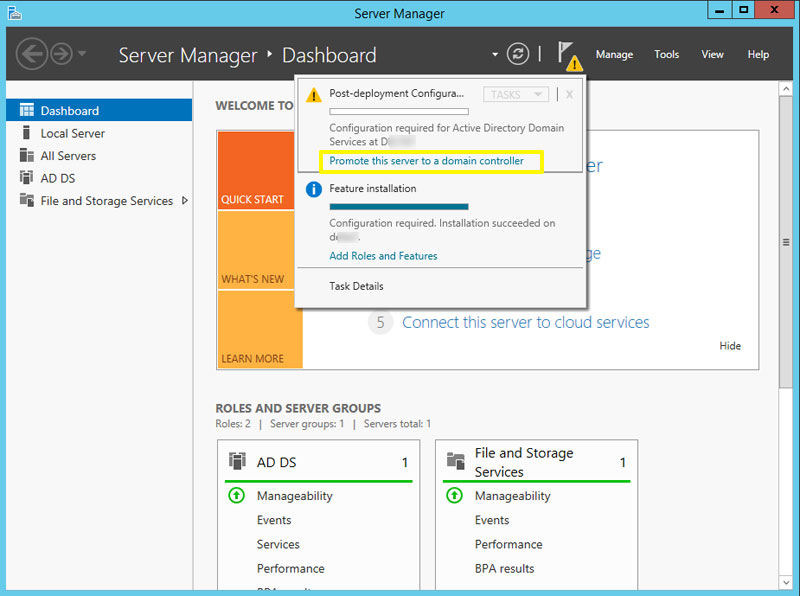800x596 pixels.
Task: Open the TASKS dropdown in notification
Action: tap(516, 94)
